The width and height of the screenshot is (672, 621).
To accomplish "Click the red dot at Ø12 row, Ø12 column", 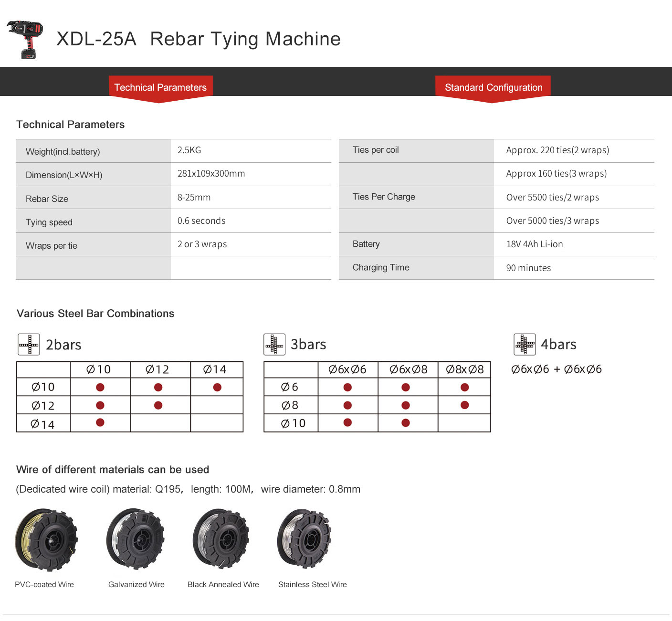I will (158, 405).
